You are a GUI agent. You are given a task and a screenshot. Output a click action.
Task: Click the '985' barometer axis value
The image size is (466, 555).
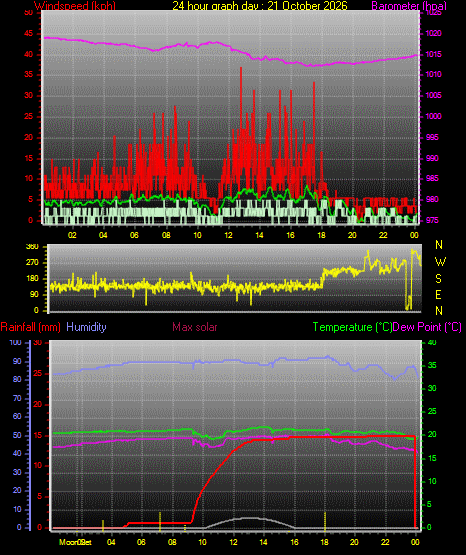pos(432,178)
